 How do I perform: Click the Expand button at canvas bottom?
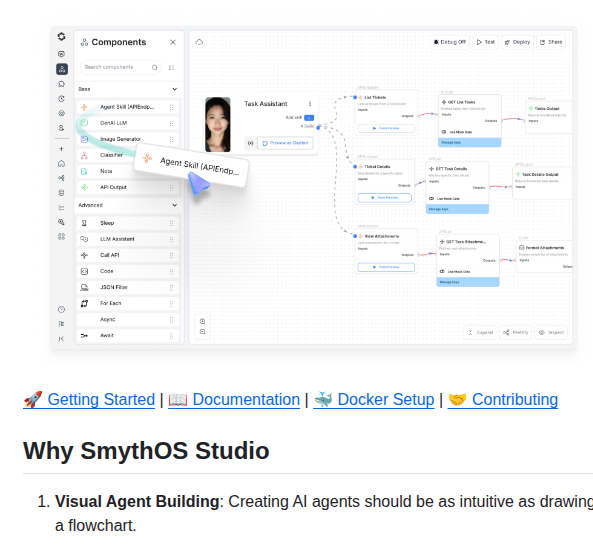click(480, 332)
